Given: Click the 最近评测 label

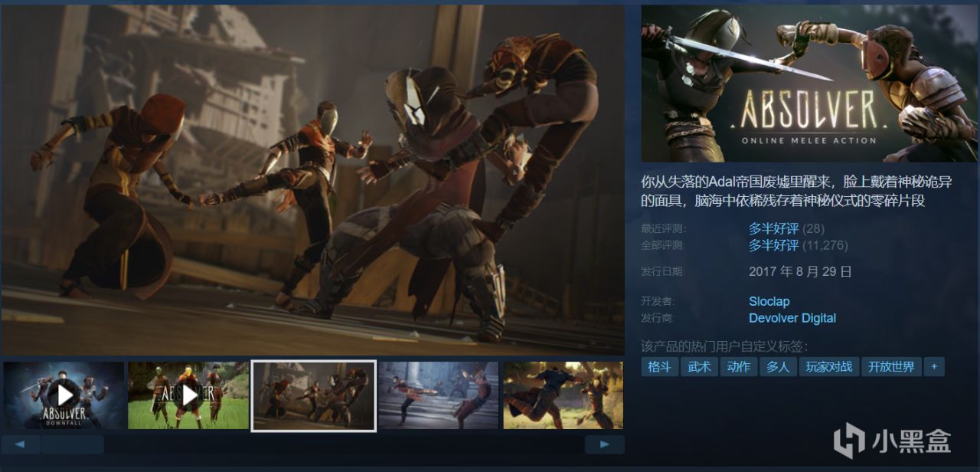Looking at the screenshot, I should pos(664,228).
